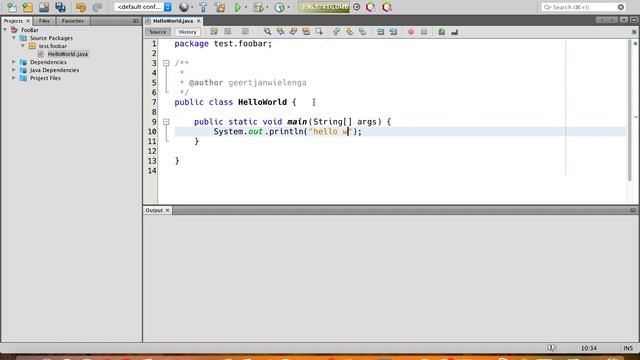
Task: Open the Debug Project dropdown arrow
Action: coord(267,7)
